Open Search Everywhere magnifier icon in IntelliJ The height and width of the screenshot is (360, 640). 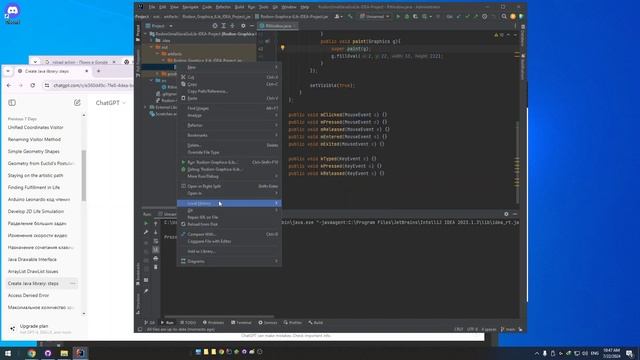504,17
